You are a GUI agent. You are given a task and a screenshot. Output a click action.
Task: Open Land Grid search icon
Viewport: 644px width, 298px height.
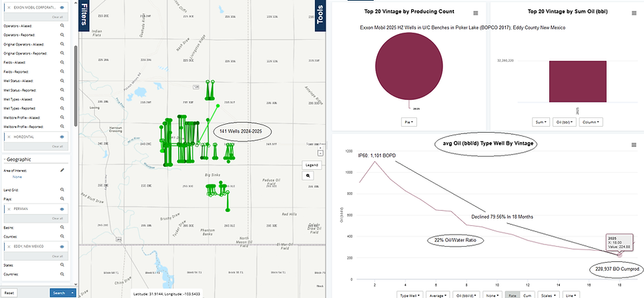(x=63, y=190)
